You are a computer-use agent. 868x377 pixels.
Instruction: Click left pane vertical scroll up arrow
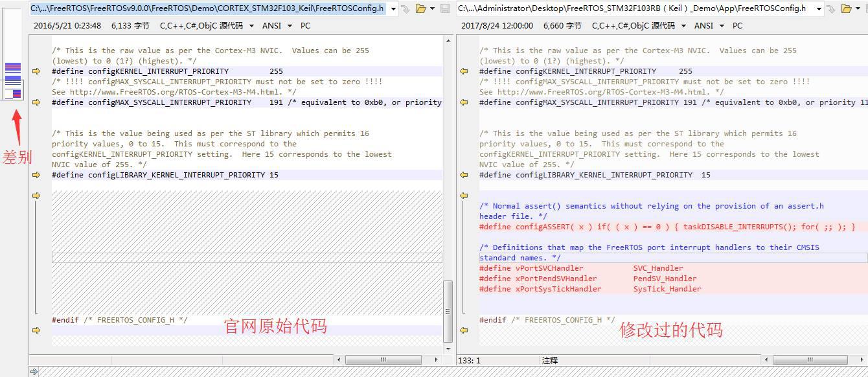[448, 40]
